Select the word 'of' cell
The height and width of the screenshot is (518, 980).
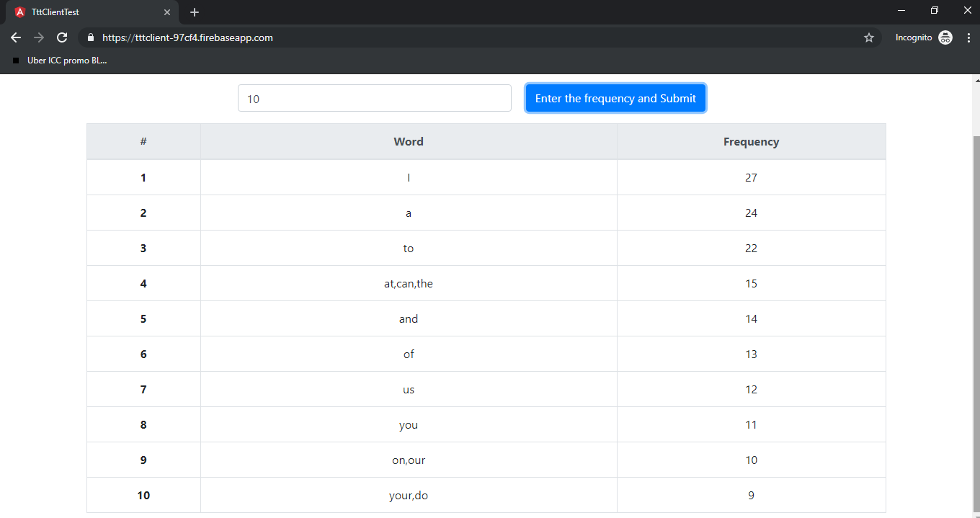(409, 354)
